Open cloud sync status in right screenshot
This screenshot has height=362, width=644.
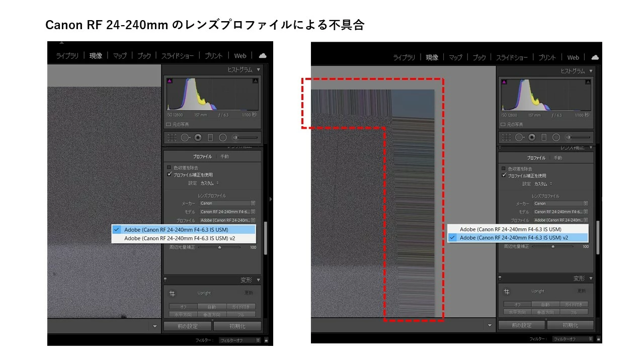595,57
